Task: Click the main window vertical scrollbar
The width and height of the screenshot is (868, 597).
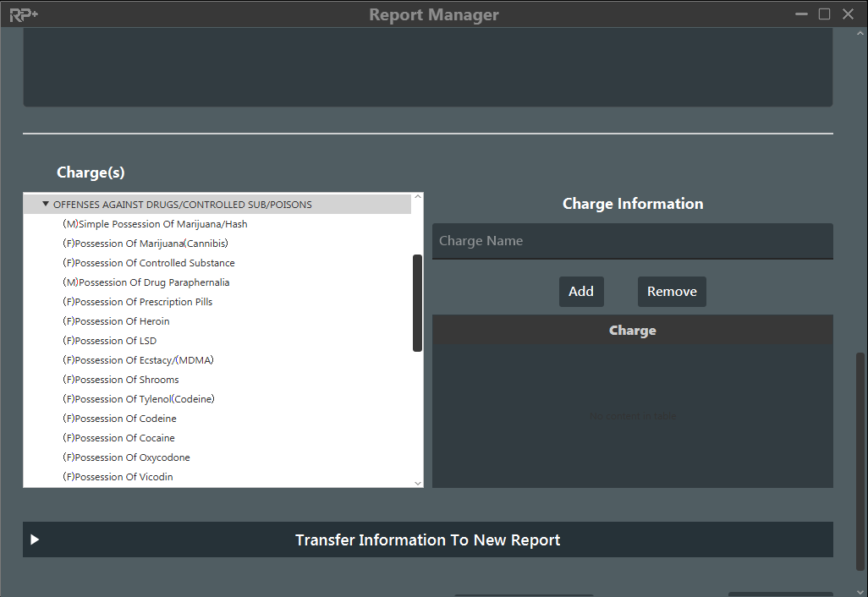Action: coord(860,461)
